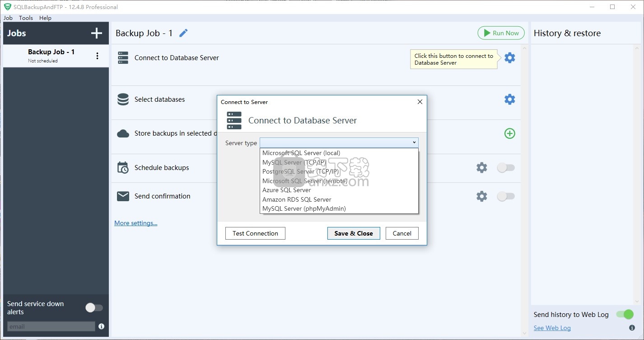Open More settings link
The width and height of the screenshot is (644, 340).
136,223
